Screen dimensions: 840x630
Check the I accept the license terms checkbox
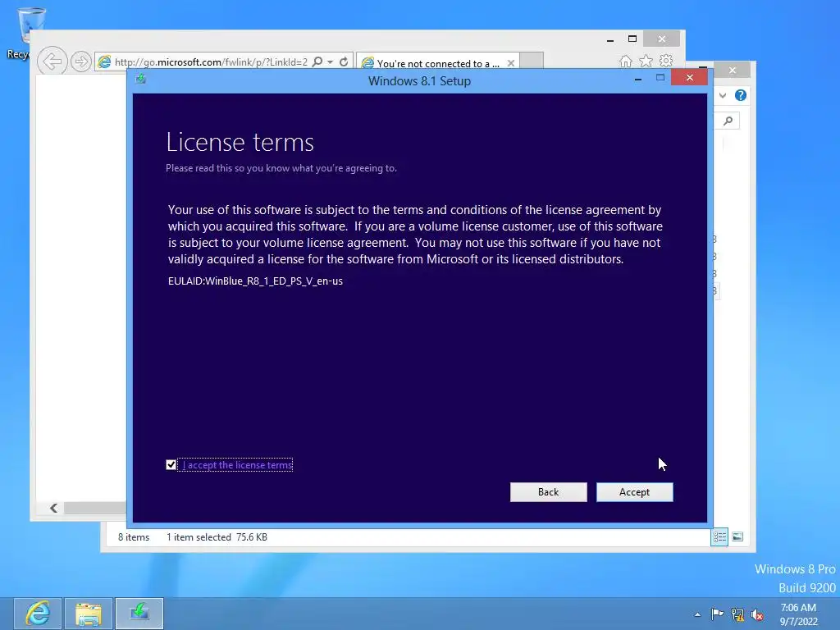[171, 465]
